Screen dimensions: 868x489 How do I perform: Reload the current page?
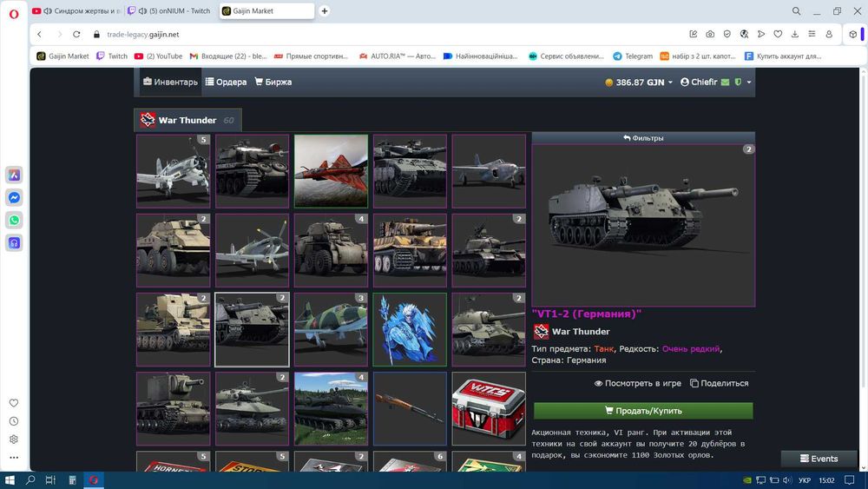point(76,35)
